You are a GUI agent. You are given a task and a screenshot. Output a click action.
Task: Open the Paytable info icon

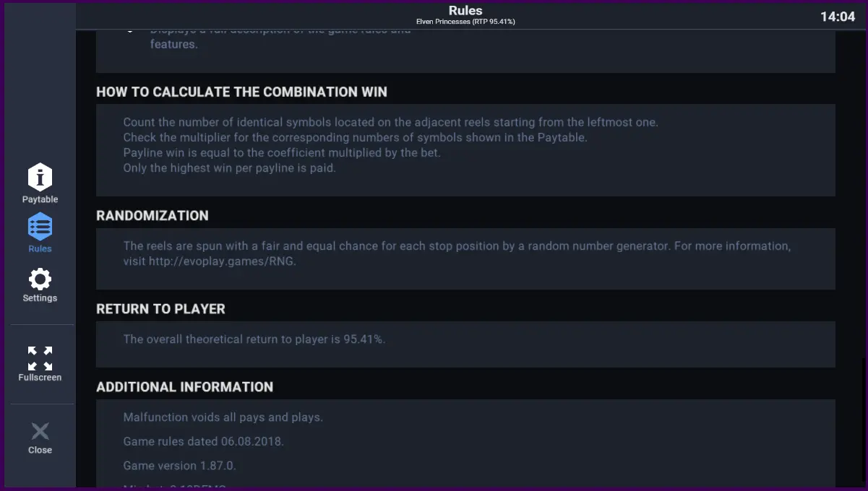[40, 177]
